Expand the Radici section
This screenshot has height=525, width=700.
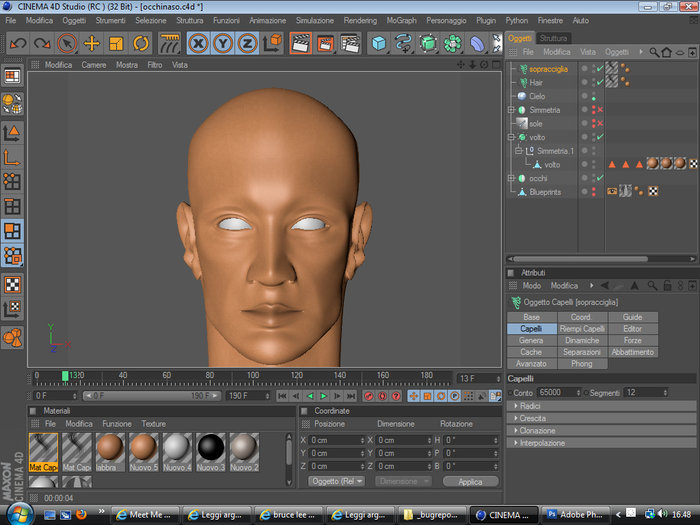530,406
